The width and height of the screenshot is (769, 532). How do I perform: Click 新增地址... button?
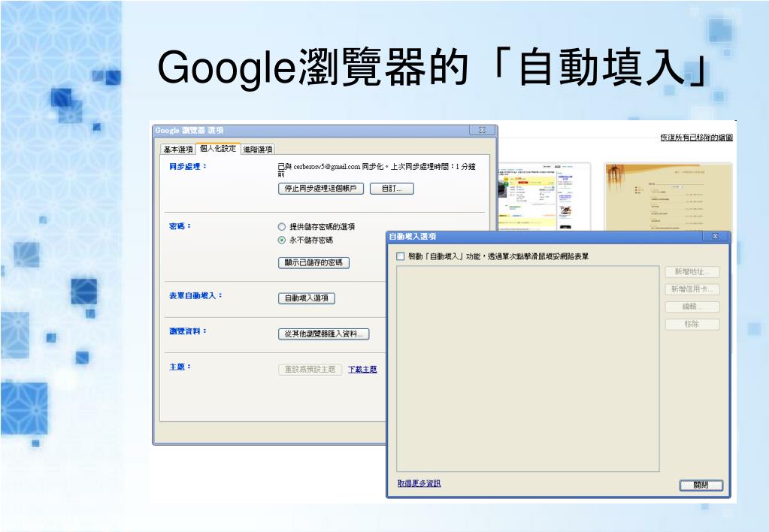692,272
